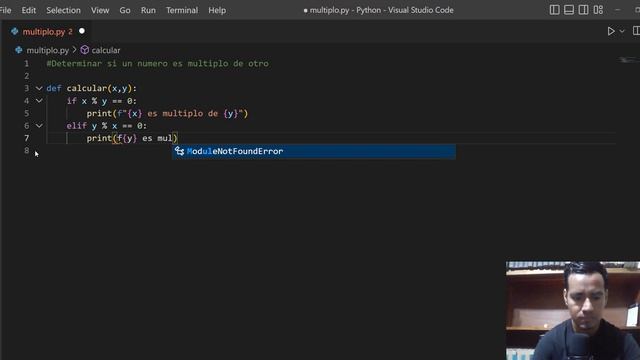Toggle the bottom panel layout icon
Image resolution: width=640 pixels, height=360 pixels.
pos(569,10)
